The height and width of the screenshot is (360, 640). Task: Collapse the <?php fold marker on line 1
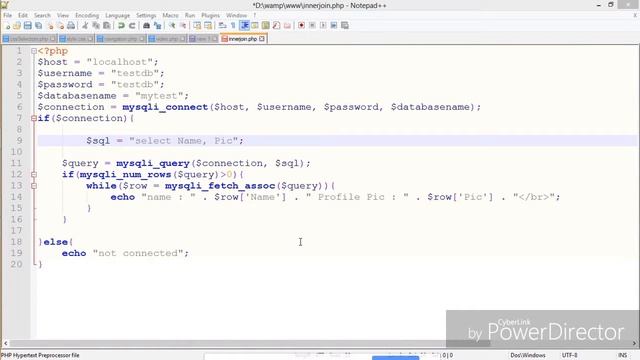[34, 51]
